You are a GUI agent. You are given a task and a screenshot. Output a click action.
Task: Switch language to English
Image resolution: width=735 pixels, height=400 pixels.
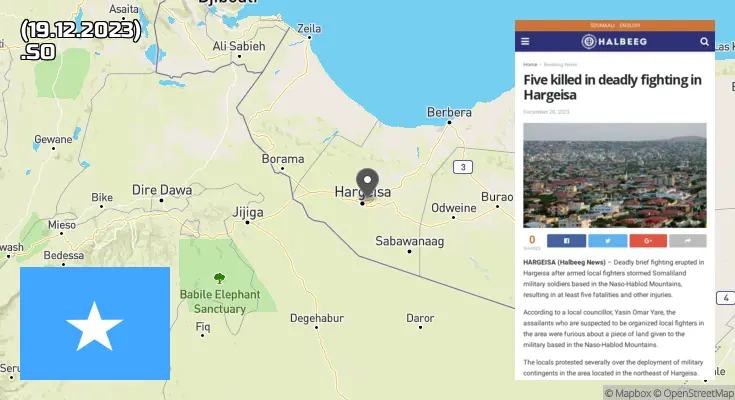coord(630,25)
